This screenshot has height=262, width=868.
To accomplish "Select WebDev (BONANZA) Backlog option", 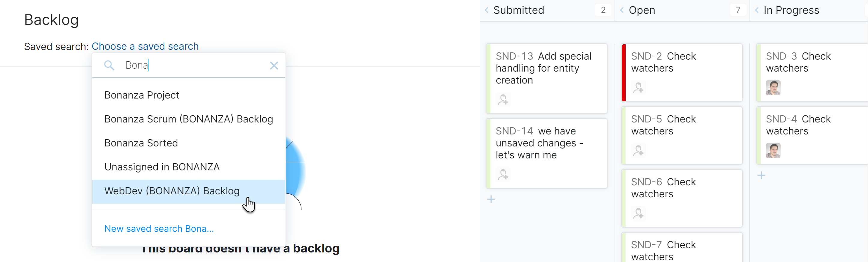I will coord(172,191).
